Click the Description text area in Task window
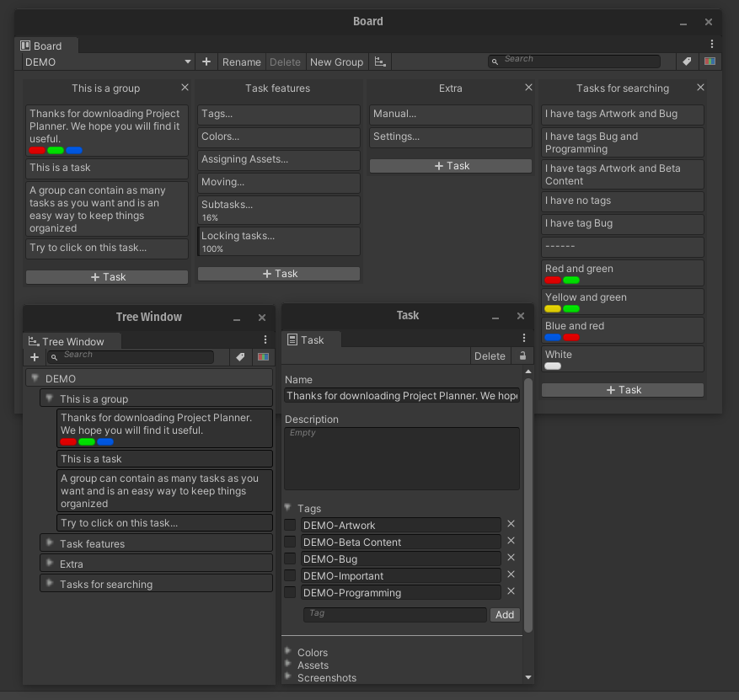 402,458
